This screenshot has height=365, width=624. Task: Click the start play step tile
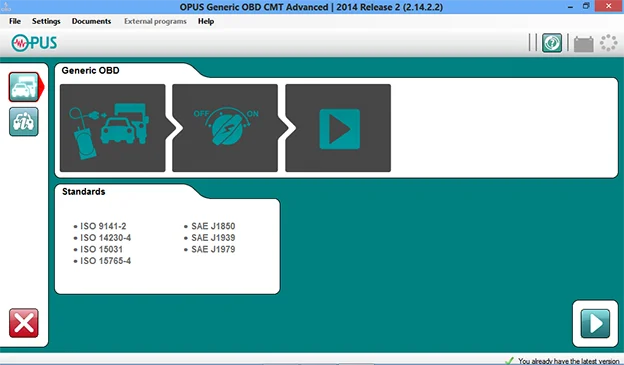coord(338,128)
